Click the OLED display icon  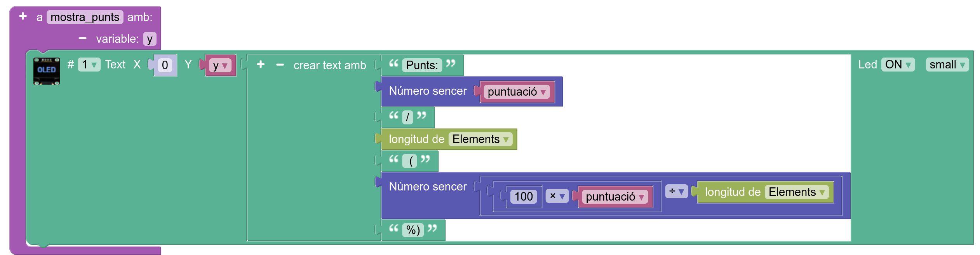[46, 71]
